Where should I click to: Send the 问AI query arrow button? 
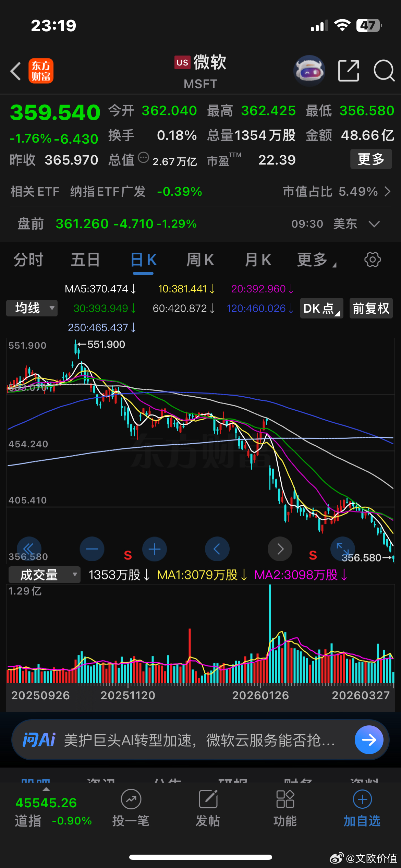click(369, 740)
